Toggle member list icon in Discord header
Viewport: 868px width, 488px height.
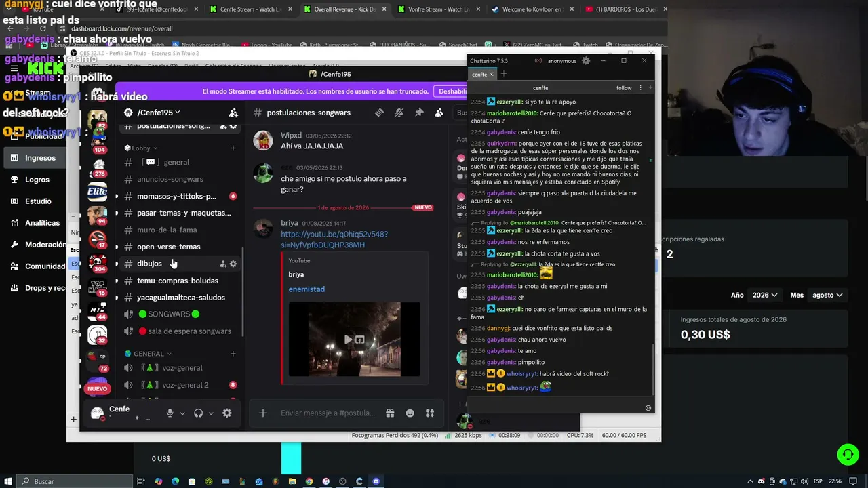(439, 113)
